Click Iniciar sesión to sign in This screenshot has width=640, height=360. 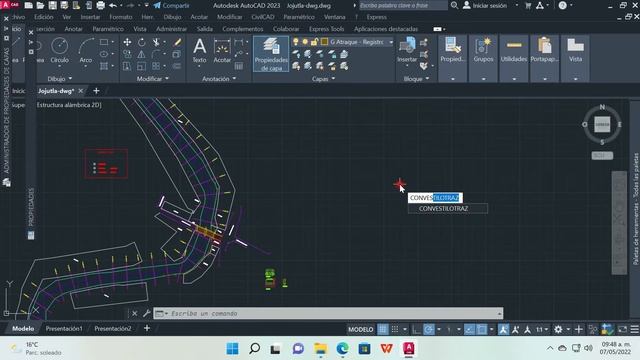[x=485, y=5]
